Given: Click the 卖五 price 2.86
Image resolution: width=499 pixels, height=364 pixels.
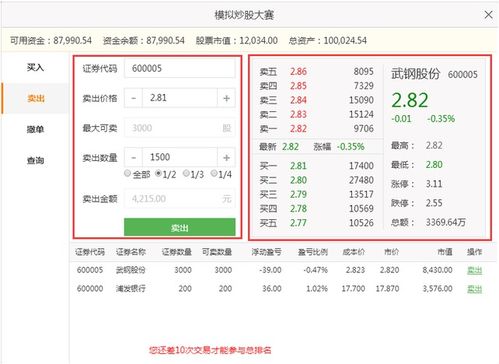Looking at the screenshot, I should (x=298, y=71).
